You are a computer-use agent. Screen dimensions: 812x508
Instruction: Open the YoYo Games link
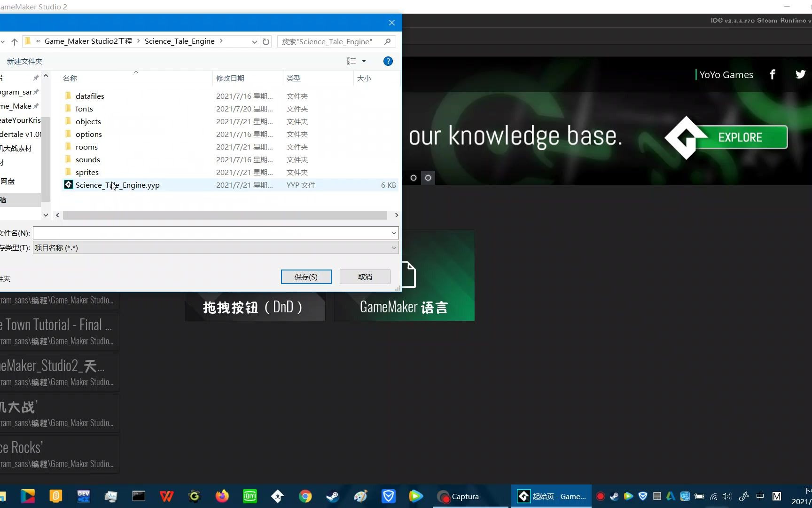pos(726,75)
